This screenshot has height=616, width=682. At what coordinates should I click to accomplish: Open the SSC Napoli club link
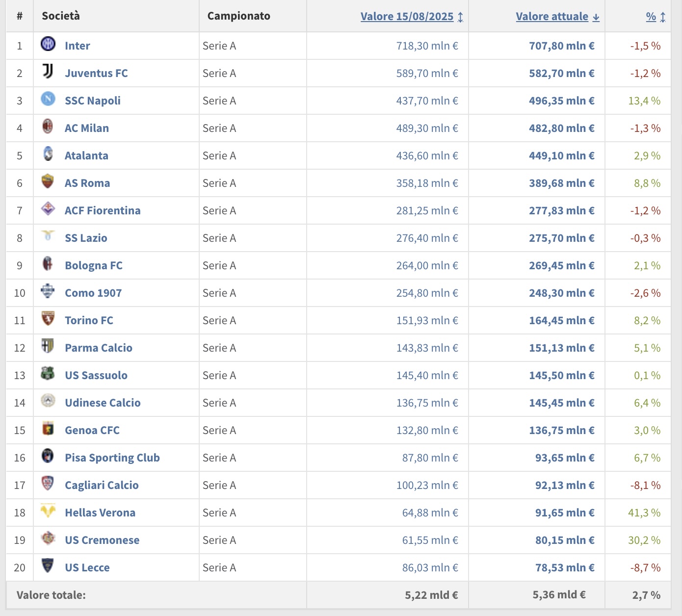click(x=93, y=101)
